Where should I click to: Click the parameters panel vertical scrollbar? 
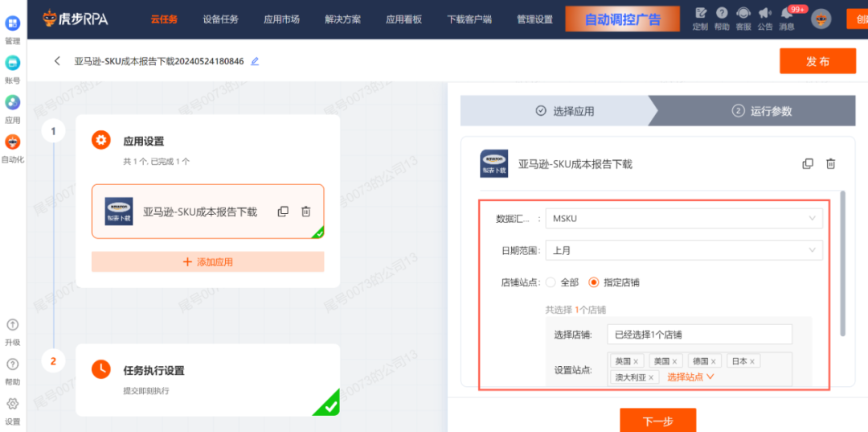pyautogui.click(x=842, y=263)
